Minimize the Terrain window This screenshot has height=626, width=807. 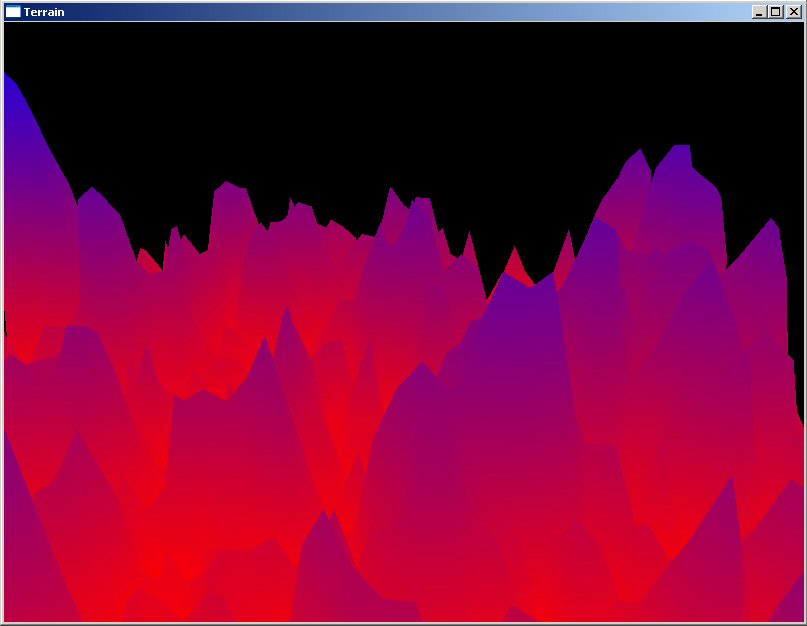(759, 12)
